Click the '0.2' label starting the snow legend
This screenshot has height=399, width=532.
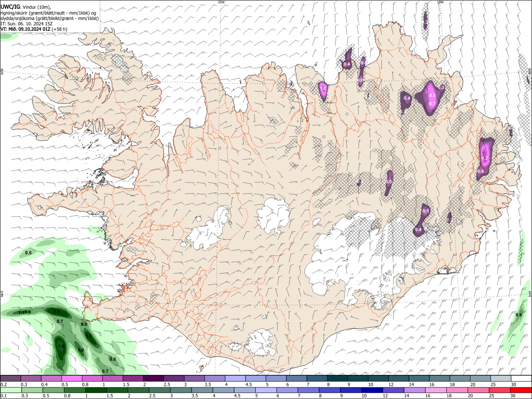pos(3,384)
